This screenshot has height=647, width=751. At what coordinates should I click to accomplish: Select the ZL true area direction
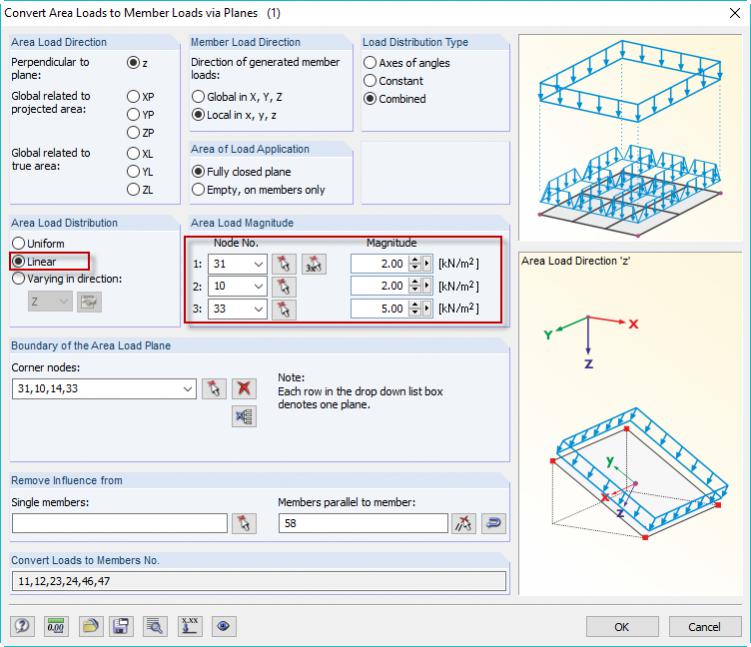pos(133,190)
